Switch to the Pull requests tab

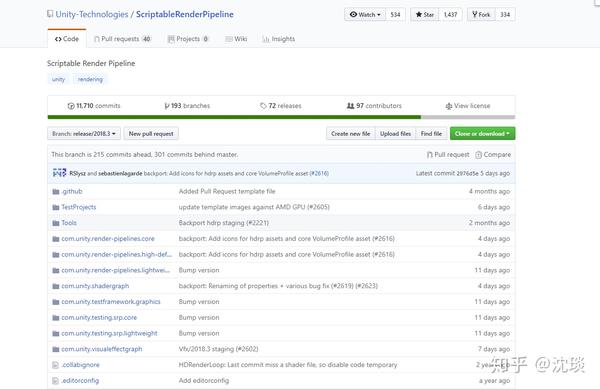[122, 39]
